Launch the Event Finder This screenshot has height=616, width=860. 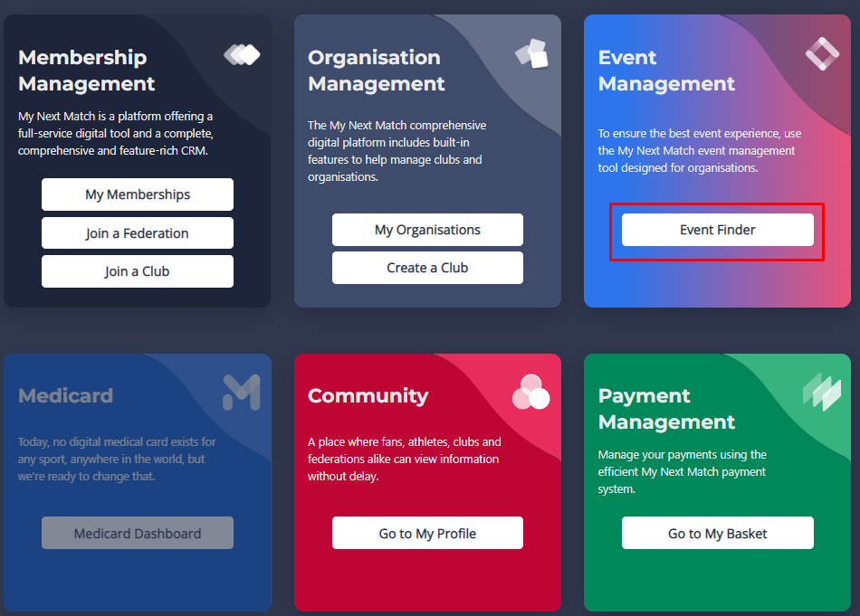tap(717, 230)
